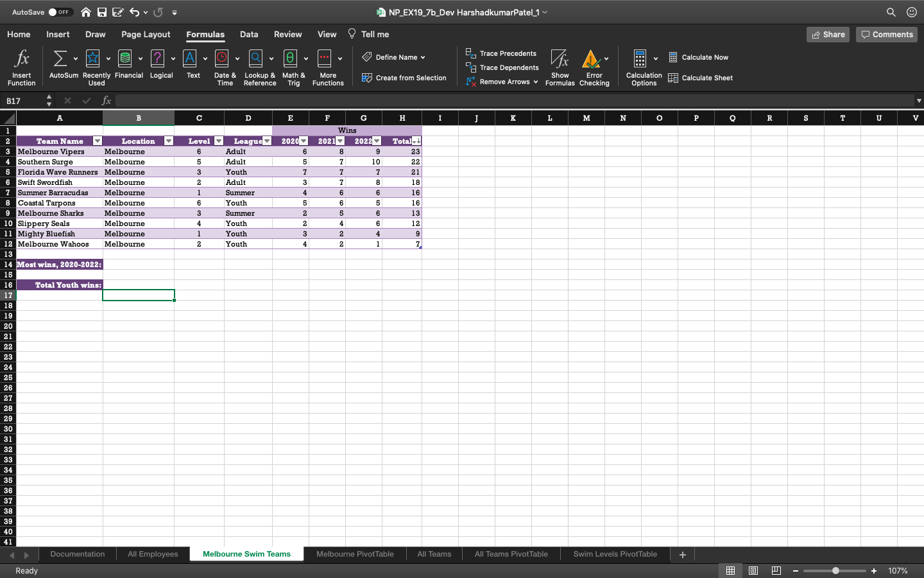The width and height of the screenshot is (924, 578).
Task: Open the Page Layout ribbon tab
Action: pos(146,35)
